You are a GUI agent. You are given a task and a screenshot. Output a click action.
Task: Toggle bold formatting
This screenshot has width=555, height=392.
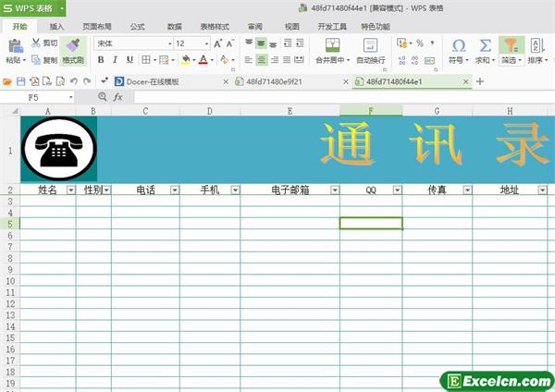point(101,60)
